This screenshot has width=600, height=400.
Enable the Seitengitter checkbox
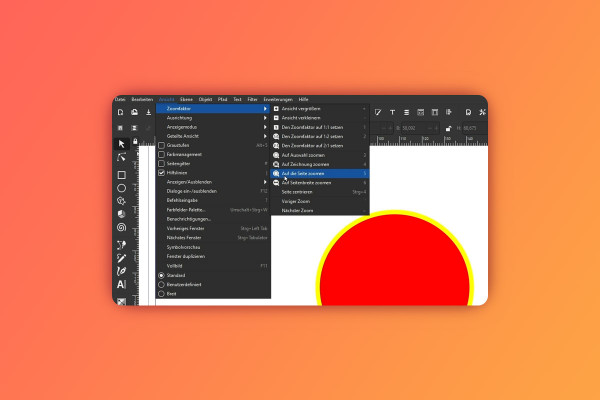tap(161, 164)
